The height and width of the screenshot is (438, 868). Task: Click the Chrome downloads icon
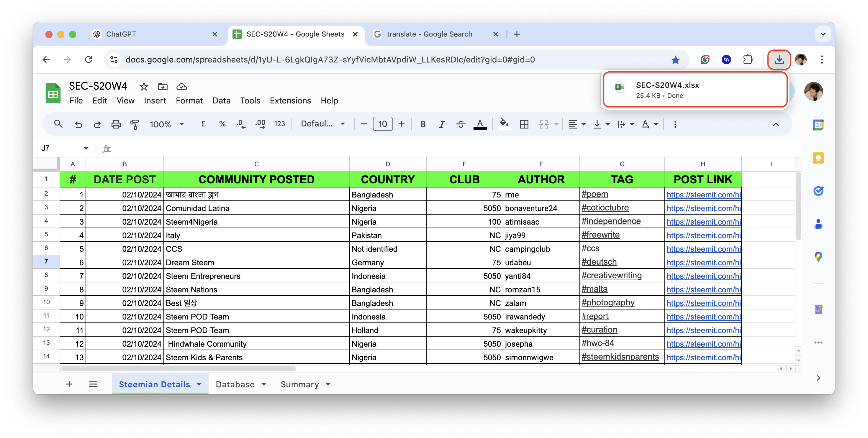click(779, 60)
